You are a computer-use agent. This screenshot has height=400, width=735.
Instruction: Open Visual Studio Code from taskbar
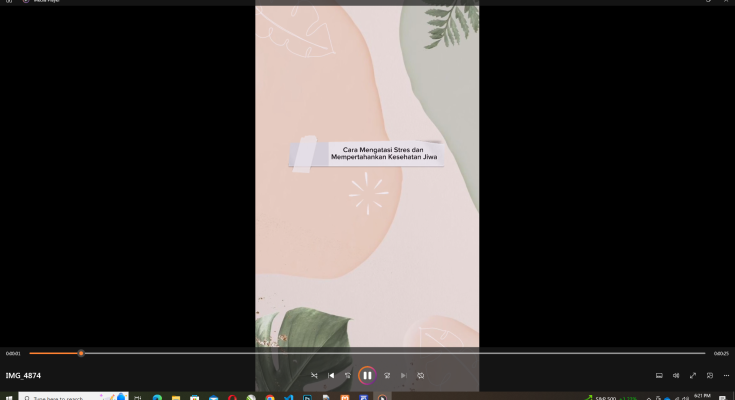288,397
